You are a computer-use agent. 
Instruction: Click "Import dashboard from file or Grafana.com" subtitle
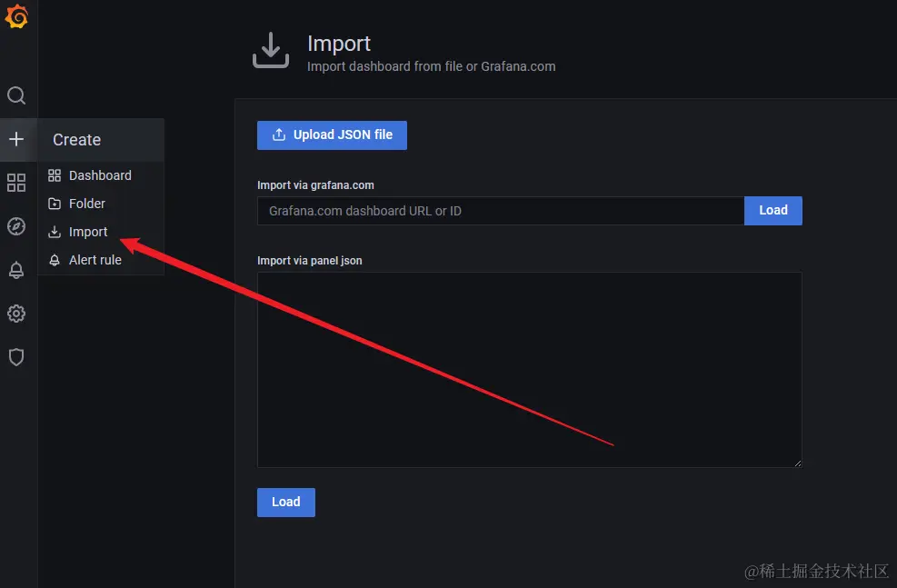click(x=432, y=66)
